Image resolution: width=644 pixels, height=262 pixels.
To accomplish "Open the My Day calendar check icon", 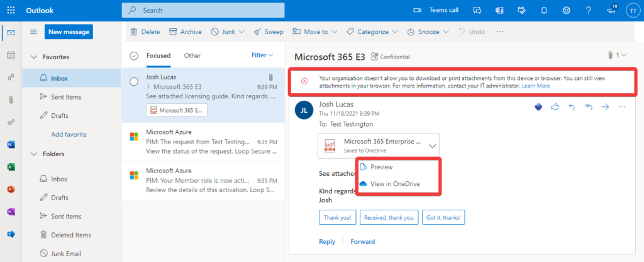I will (521, 10).
